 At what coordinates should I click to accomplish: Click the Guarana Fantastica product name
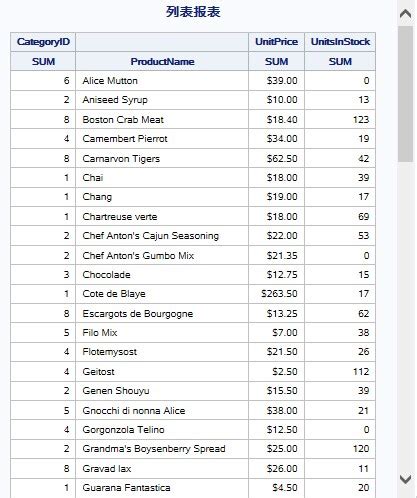pyautogui.click(x=126, y=488)
